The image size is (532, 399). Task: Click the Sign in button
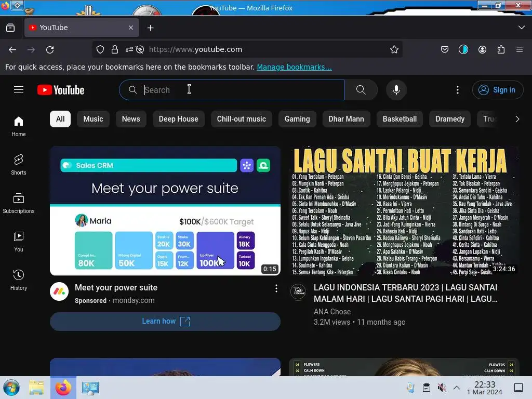pyautogui.click(x=497, y=90)
